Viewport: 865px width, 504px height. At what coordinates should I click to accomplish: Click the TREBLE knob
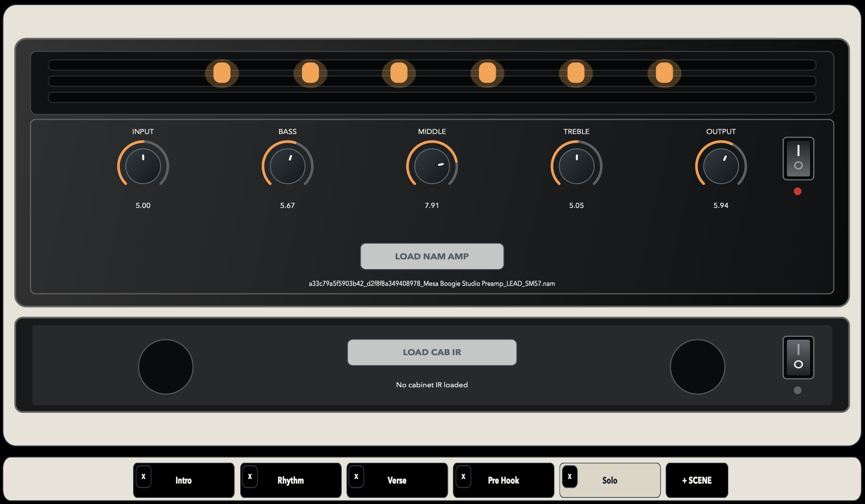[576, 166]
